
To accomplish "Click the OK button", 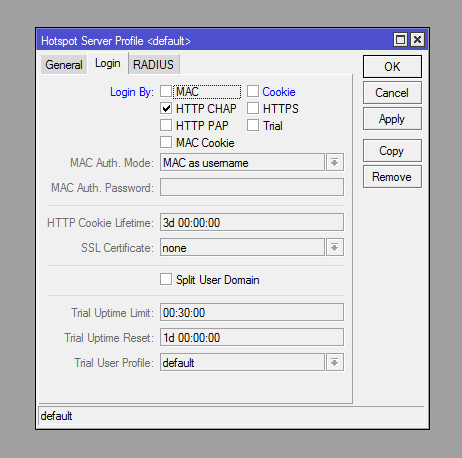I will click(x=392, y=67).
